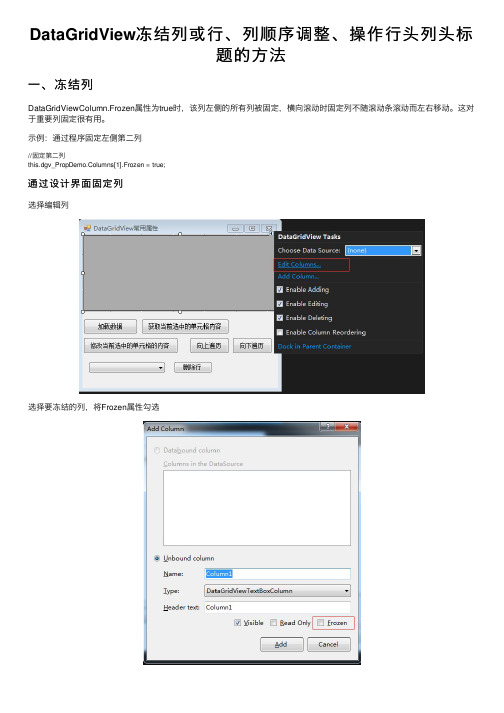
Task: Open the Choose Data Source dropdown
Action: 416,251
